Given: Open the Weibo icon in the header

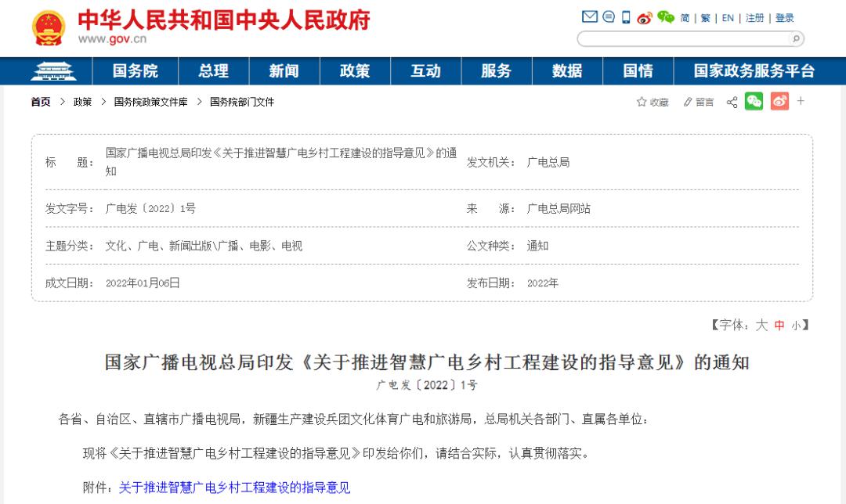Looking at the screenshot, I should [645, 16].
